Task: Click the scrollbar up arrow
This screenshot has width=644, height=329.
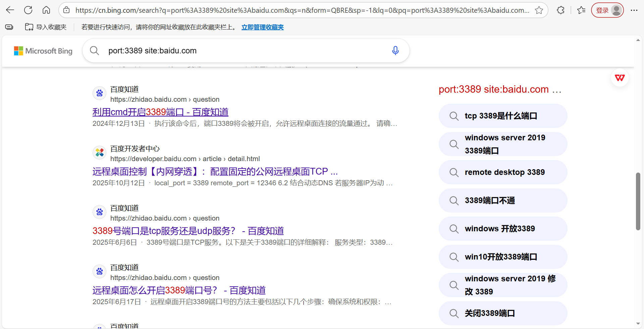Action: point(638,40)
